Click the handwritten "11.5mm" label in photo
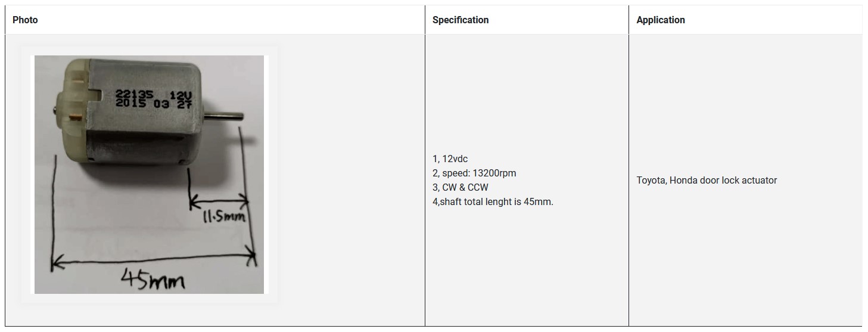 click(224, 217)
